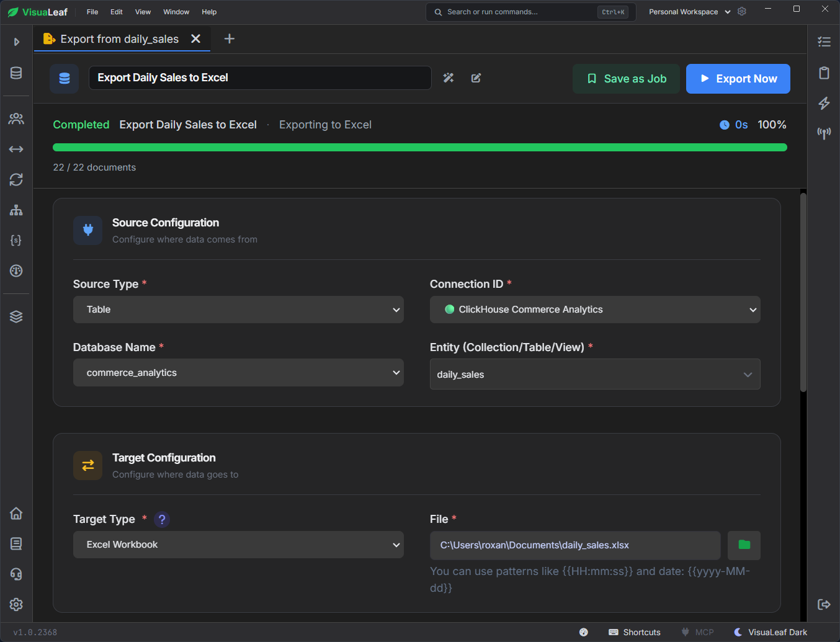Screen dimensions: 840x642
Task: Open the gauge dashboard sidebar icon
Action: pos(16,271)
